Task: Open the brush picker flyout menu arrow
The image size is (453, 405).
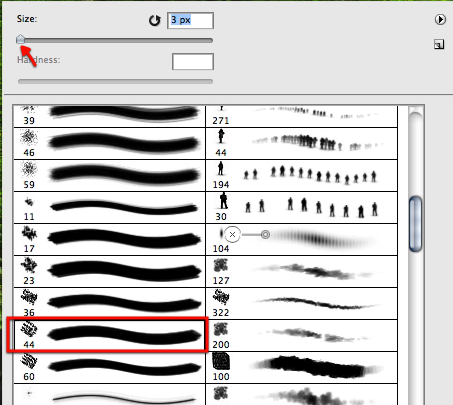Action: (x=440, y=20)
